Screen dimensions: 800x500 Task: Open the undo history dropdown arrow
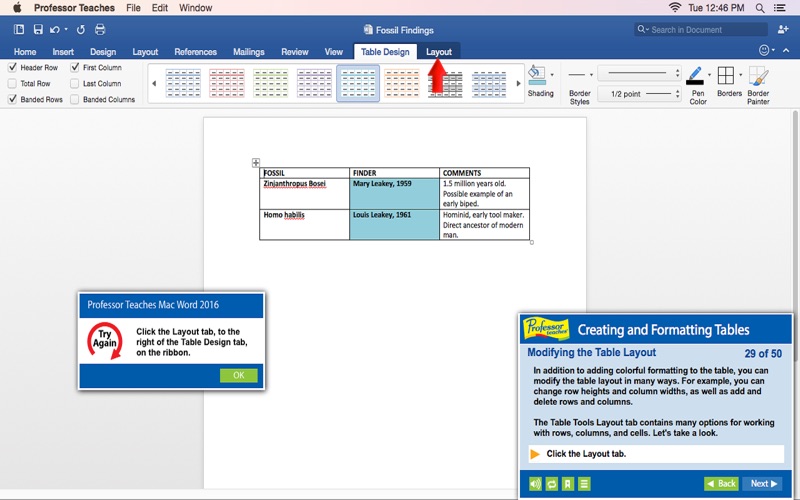coord(66,30)
